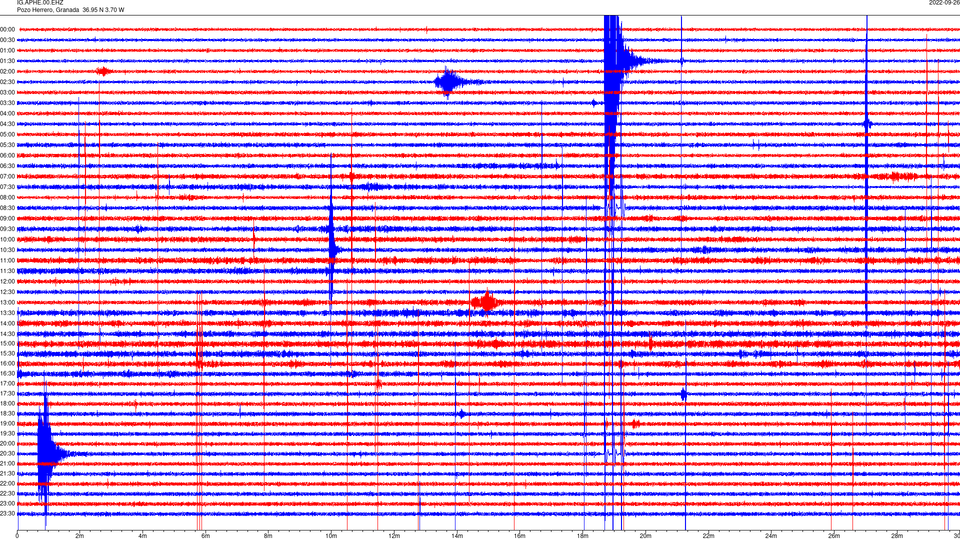Select the 09:30 trace time label
This screenshot has width=960, height=540.
(x=8, y=229)
